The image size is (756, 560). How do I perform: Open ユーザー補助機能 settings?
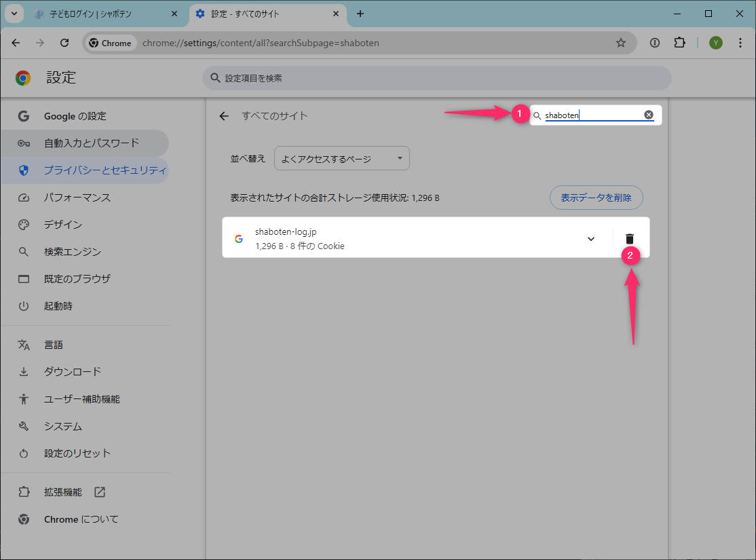[x=82, y=399]
